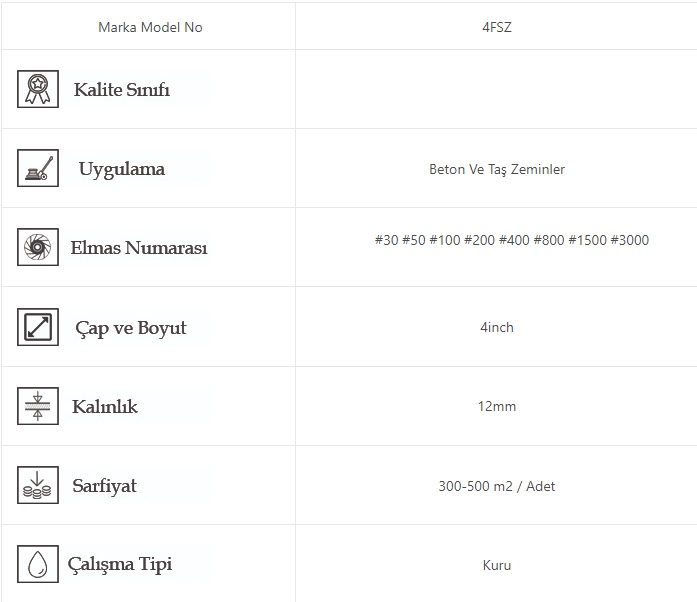Click the water drop working type icon
Image resolution: width=697 pixels, height=602 pixels.
click(38, 564)
